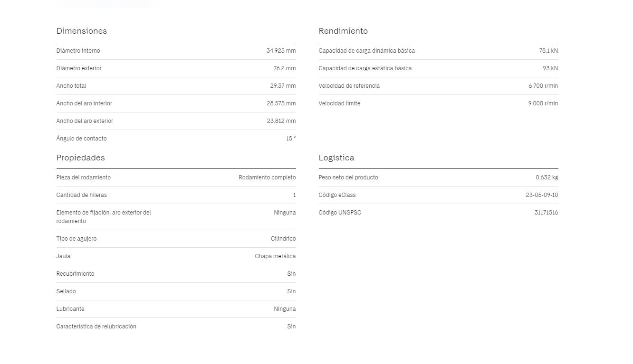Click the Rodamiento completo value
This screenshot has height=364, width=633.
tap(267, 177)
